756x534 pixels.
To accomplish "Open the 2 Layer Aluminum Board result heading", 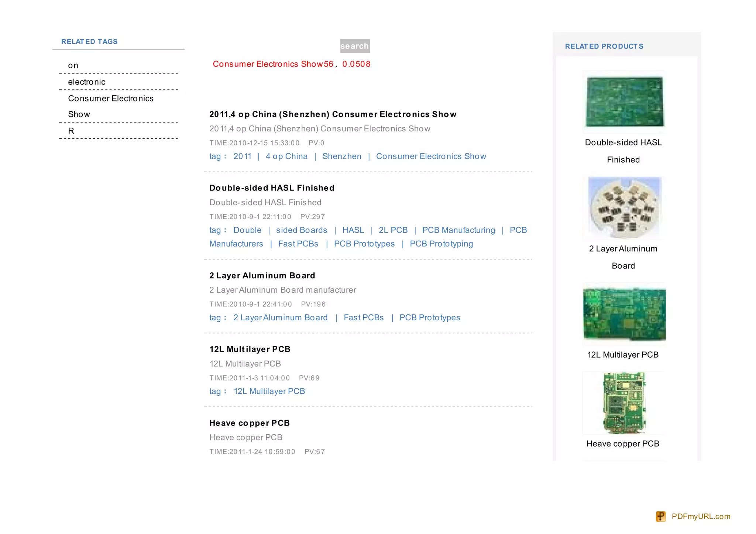I will pyautogui.click(x=262, y=276).
